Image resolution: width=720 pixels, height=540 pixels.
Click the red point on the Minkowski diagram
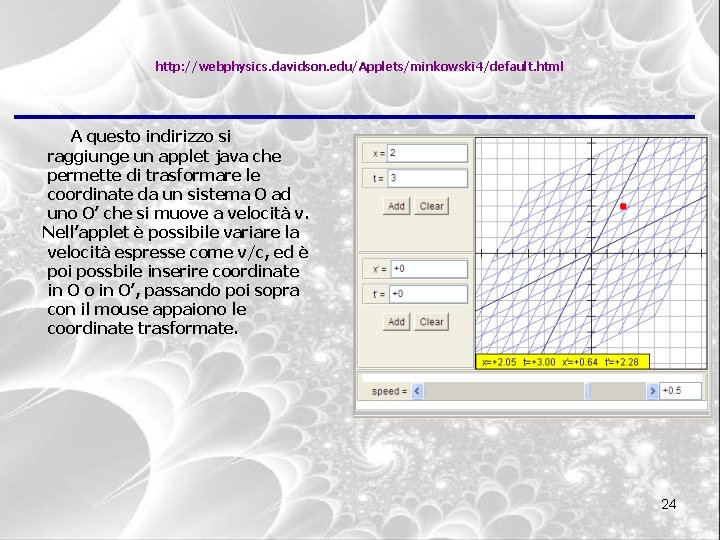tap(623, 207)
